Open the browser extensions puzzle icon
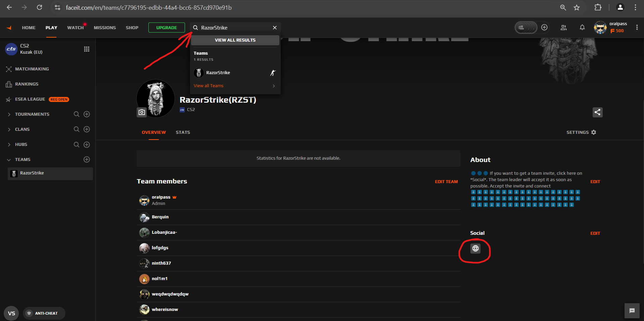 pos(598,7)
